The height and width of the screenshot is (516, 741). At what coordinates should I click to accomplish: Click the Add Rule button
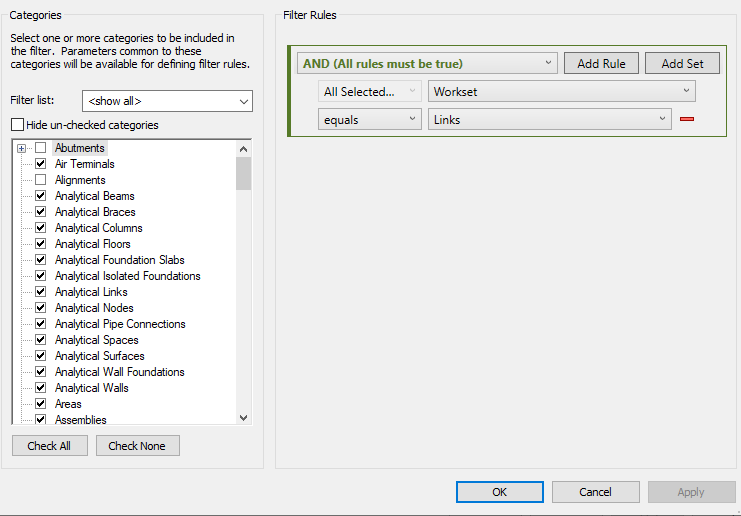[x=601, y=64]
